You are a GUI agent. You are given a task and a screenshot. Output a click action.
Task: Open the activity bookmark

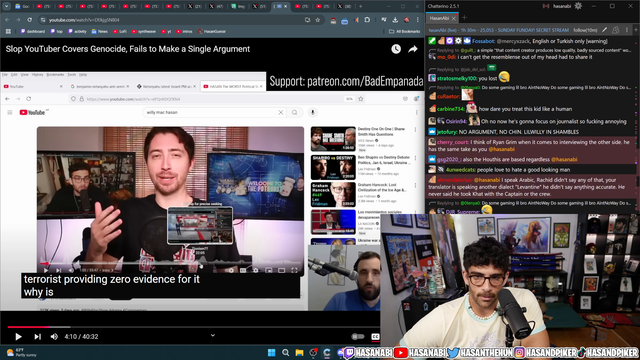point(77,31)
